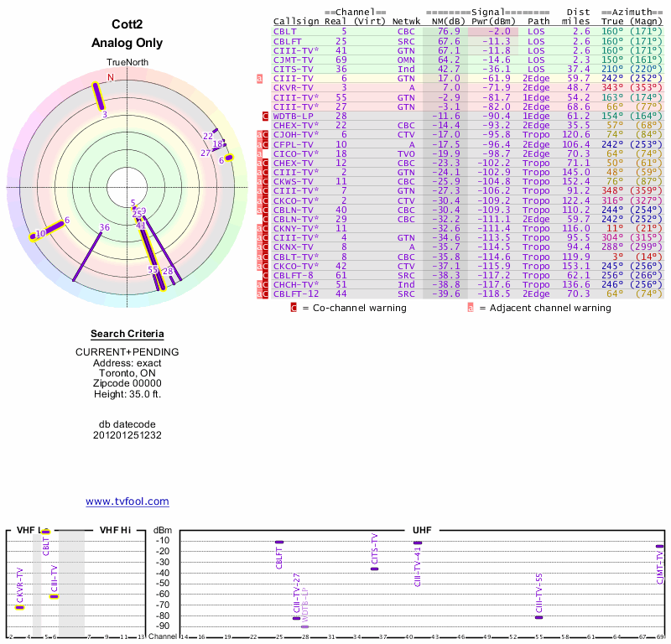This screenshot has height=644, width=671.
Task: Click the CBLT callsign in the table
Action: (283, 31)
